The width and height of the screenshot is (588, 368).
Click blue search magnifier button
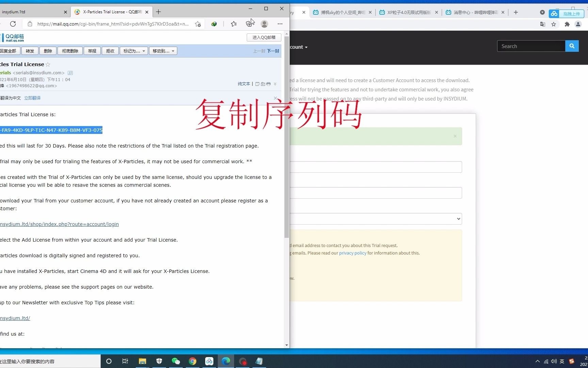tap(572, 46)
